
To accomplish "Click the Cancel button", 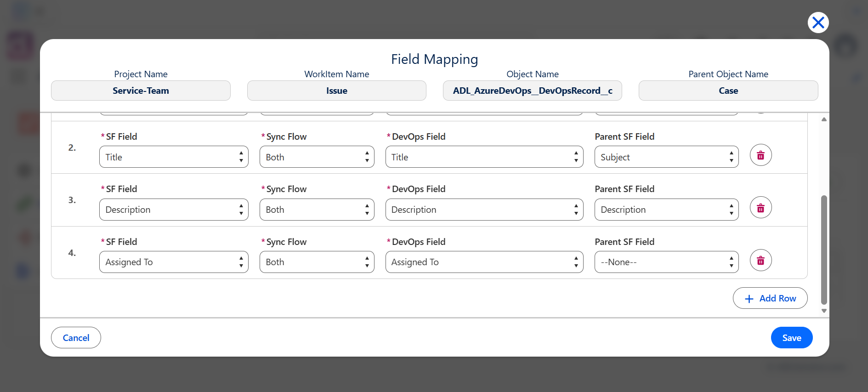I will pos(76,338).
